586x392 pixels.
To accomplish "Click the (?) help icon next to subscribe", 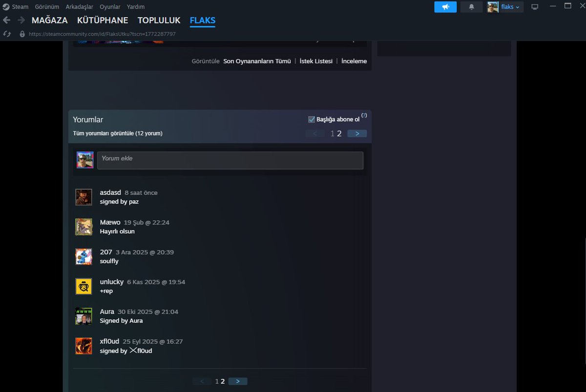I will 364,115.
